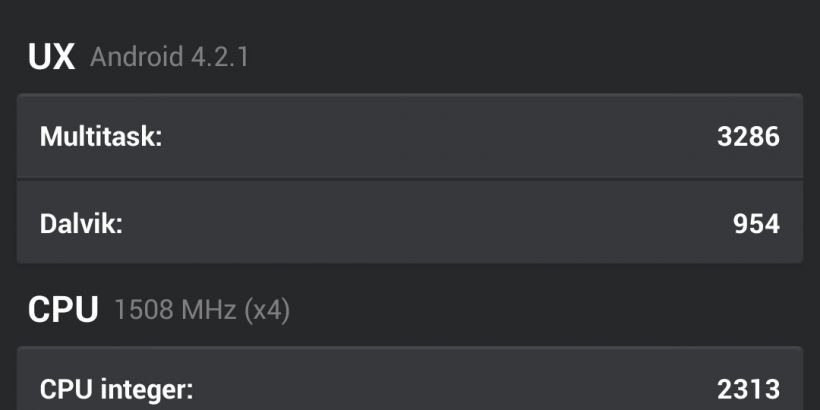Tap the UX section heading
The width and height of the screenshot is (820, 410).
[51, 57]
